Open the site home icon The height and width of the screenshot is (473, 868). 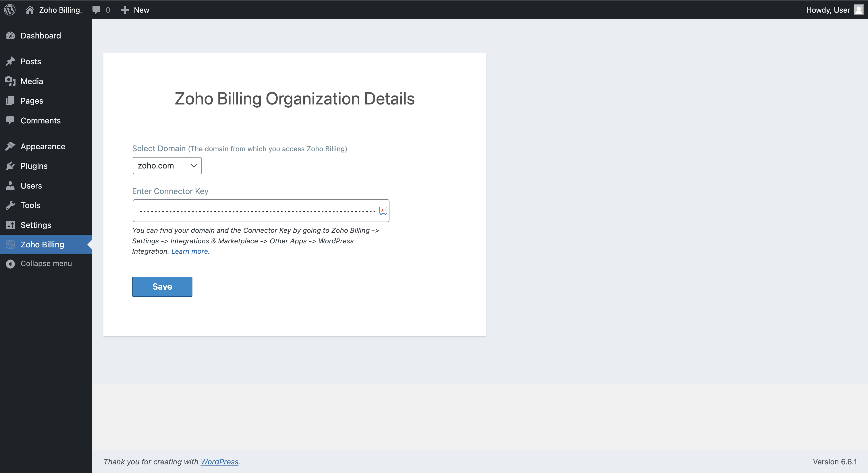point(30,10)
